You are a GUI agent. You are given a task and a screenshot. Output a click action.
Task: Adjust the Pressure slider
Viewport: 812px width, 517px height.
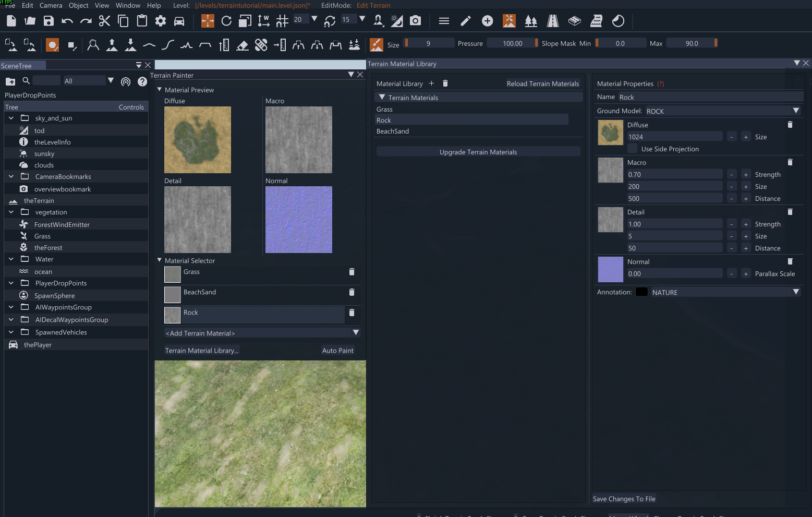click(x=513, y=43)
